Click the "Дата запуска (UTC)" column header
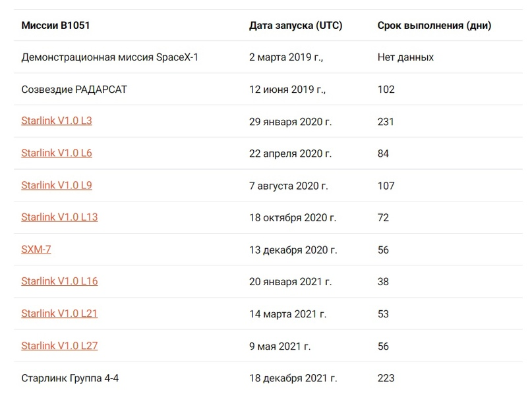The image size is (532, 407). click(x=295, y=26)
